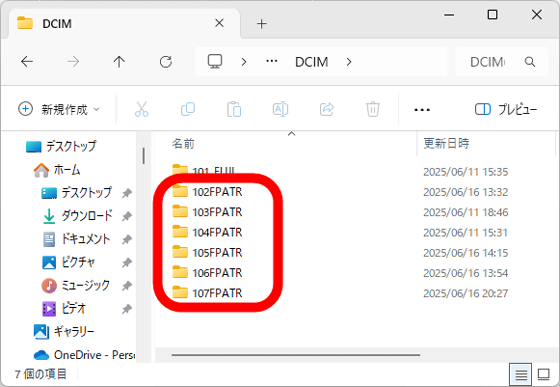Open ダウンロード in the sidebar
Screen dimensions: 560x387
[76, 216]
